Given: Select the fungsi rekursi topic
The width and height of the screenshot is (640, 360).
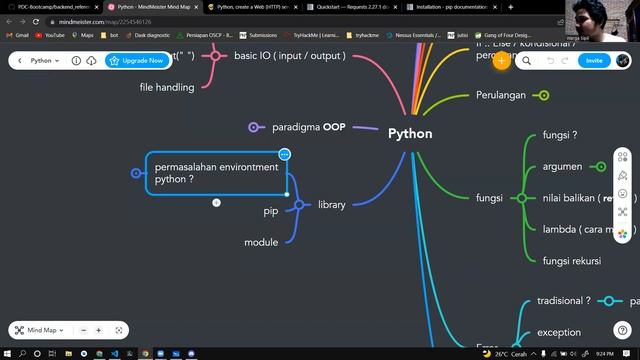Looking at the screenshot, I should [572, 261].
